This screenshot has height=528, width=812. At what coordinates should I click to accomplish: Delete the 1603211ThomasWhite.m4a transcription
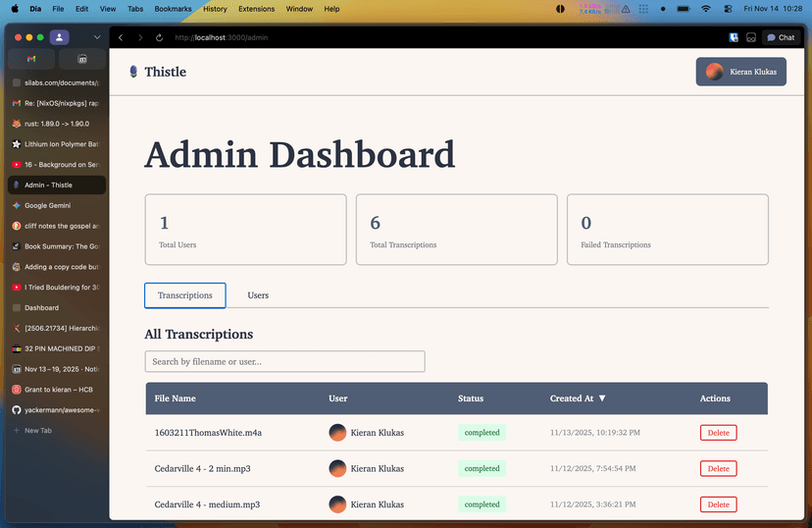(x=718, y=433)
